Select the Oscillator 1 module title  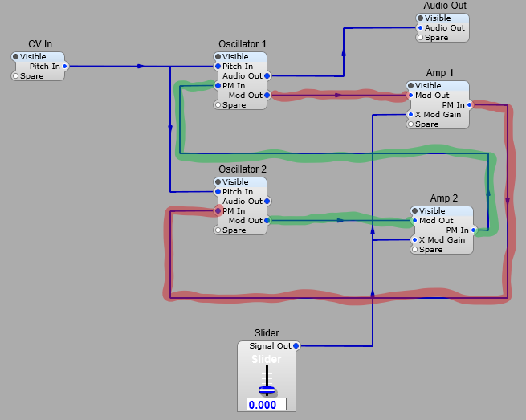[x=242, y=44]
